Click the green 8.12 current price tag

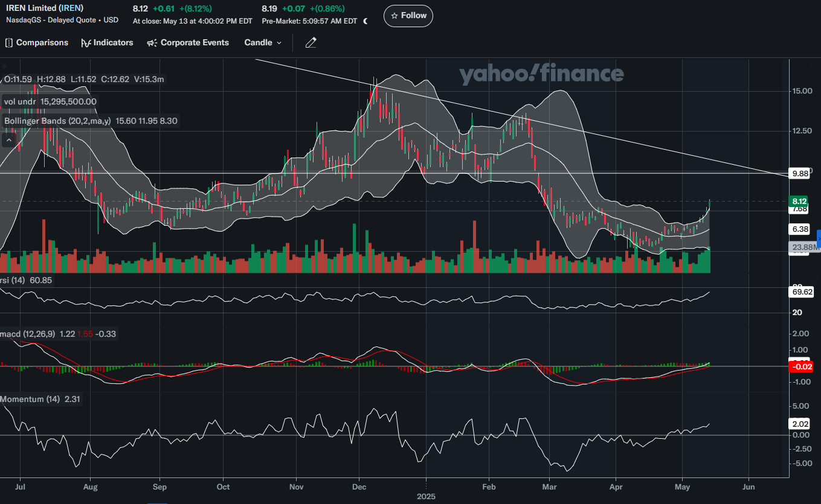[799, 201]
